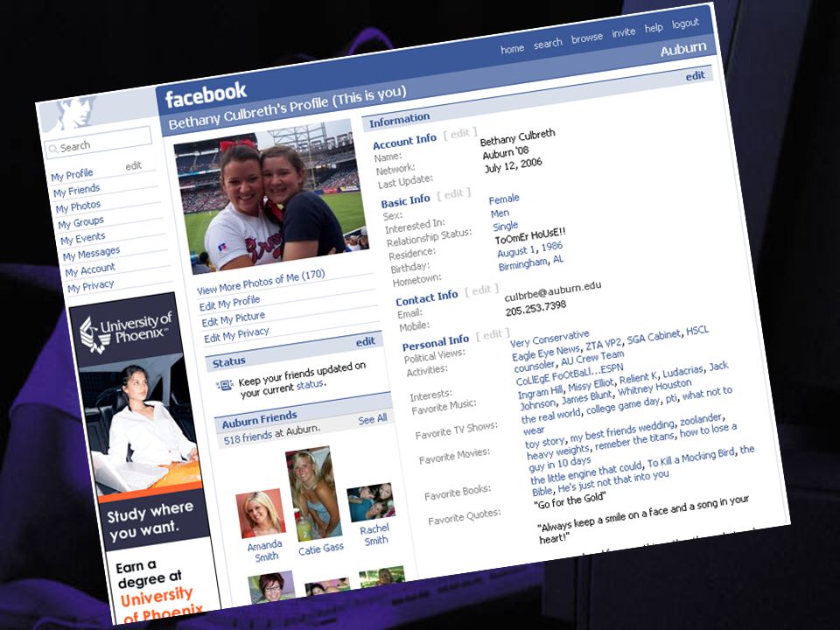
Task: Open My Privacy in the sidebar
Action: click(x=90, y=285)
